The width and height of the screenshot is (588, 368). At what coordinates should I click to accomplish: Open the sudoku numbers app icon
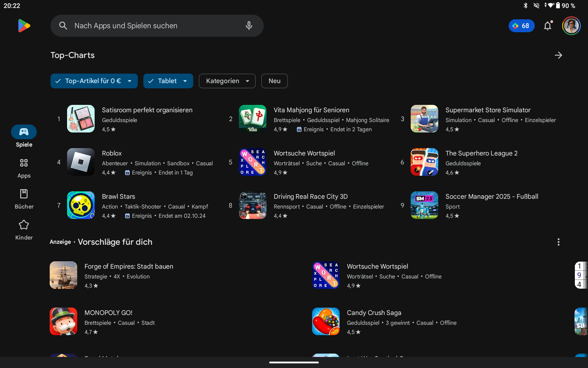tap(581, 275)
